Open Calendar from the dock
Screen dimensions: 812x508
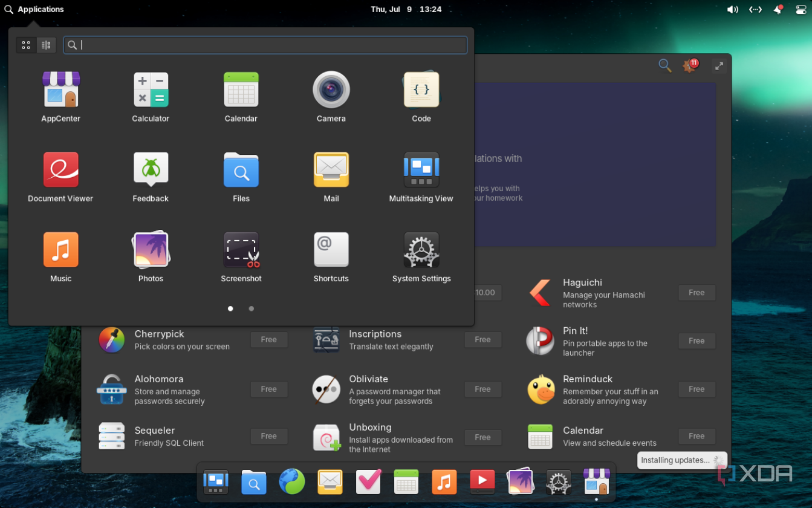coord(406,482)
